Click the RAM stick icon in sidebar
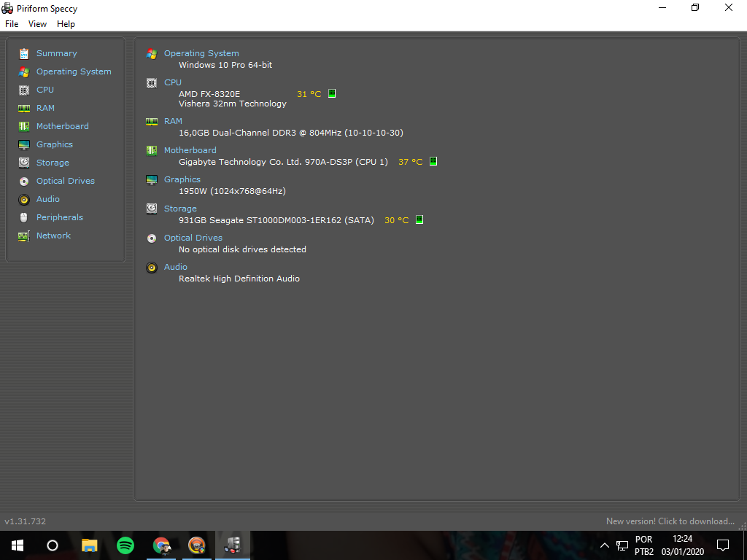The width and height of the screenshot is (747, 560). (x=24, y=108)
